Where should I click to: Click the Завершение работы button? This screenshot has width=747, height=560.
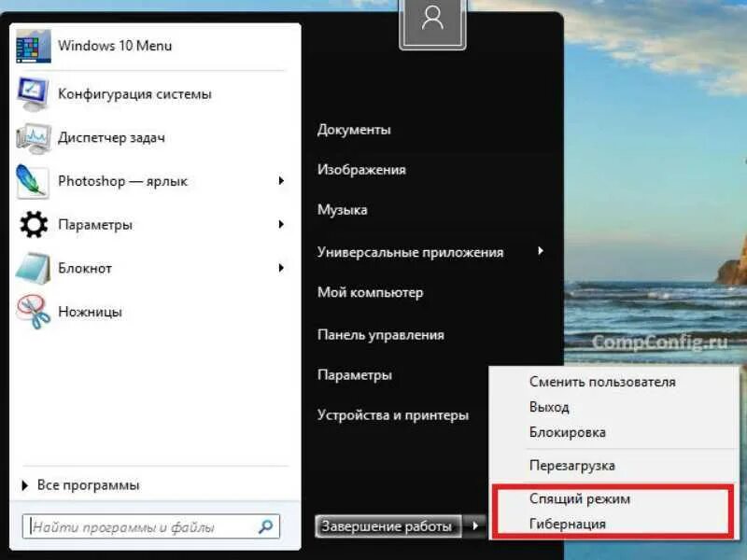(x=388, y=525)
